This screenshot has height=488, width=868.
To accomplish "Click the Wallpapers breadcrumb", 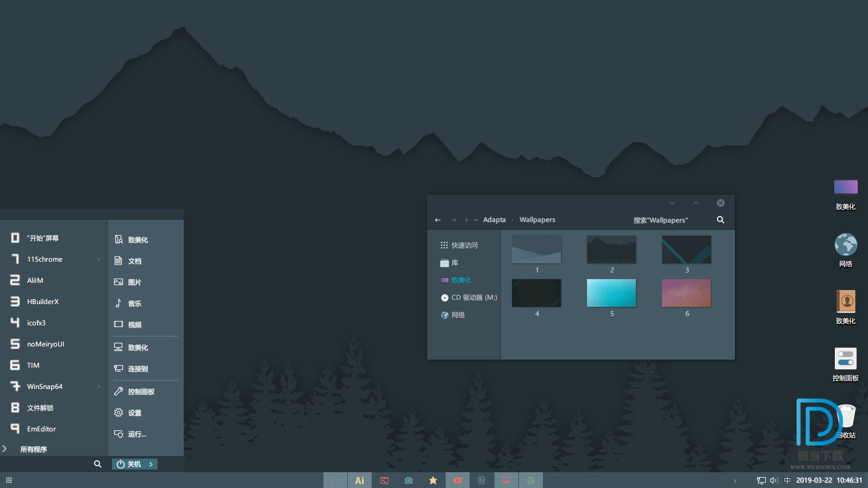I will pyautogui.click(x=538, y=220).
